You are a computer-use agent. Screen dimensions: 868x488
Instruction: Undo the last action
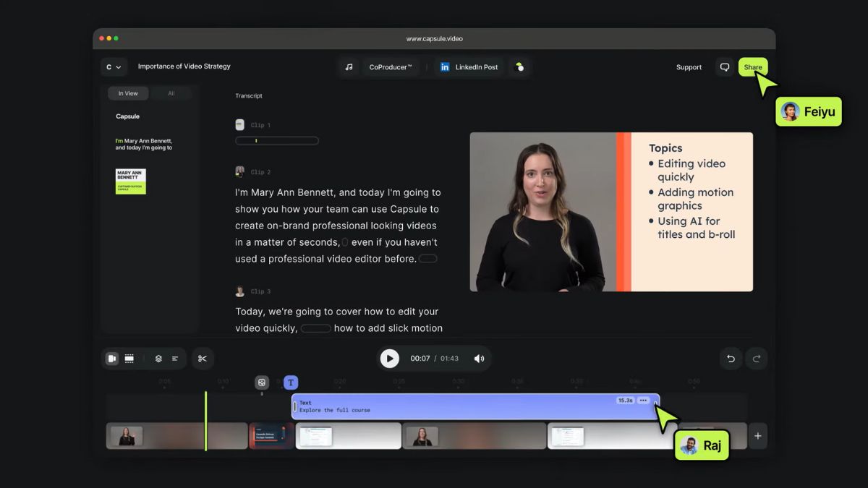coord(731,359)
